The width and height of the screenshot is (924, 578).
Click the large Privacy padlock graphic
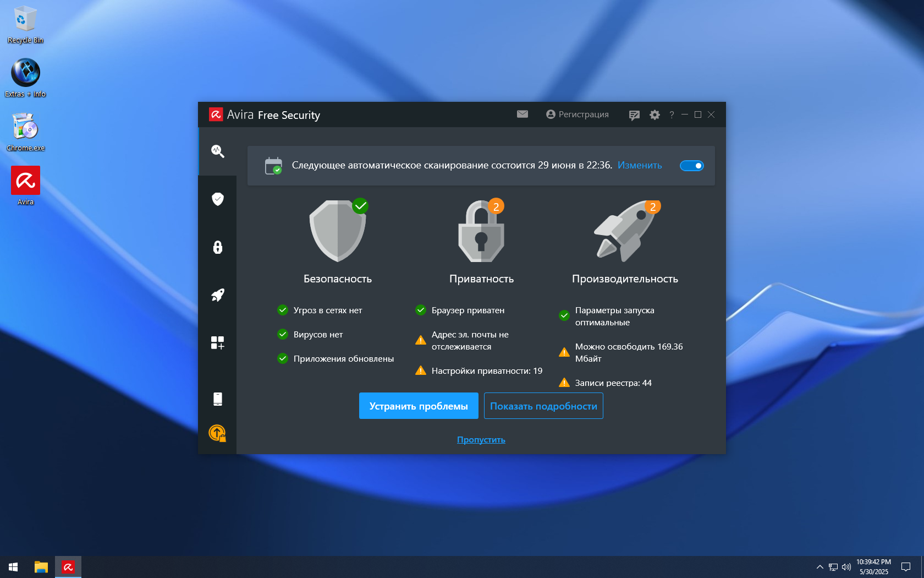coord(481,230)
